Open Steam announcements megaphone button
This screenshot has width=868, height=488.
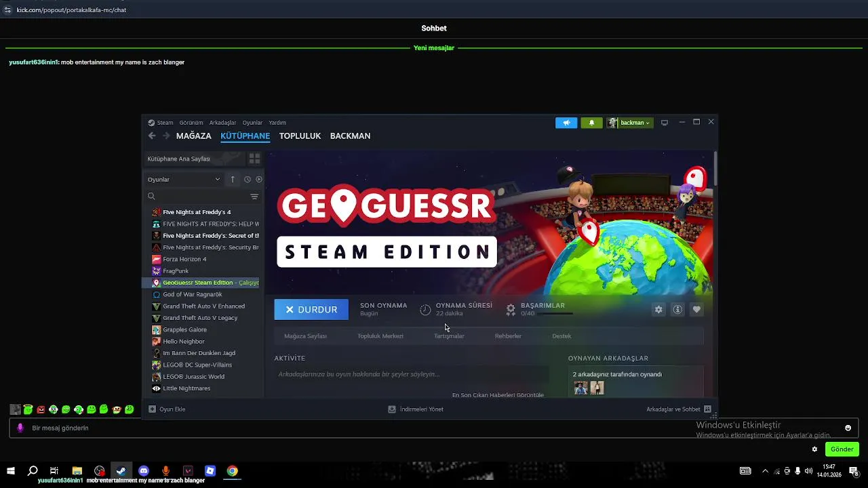566,123
